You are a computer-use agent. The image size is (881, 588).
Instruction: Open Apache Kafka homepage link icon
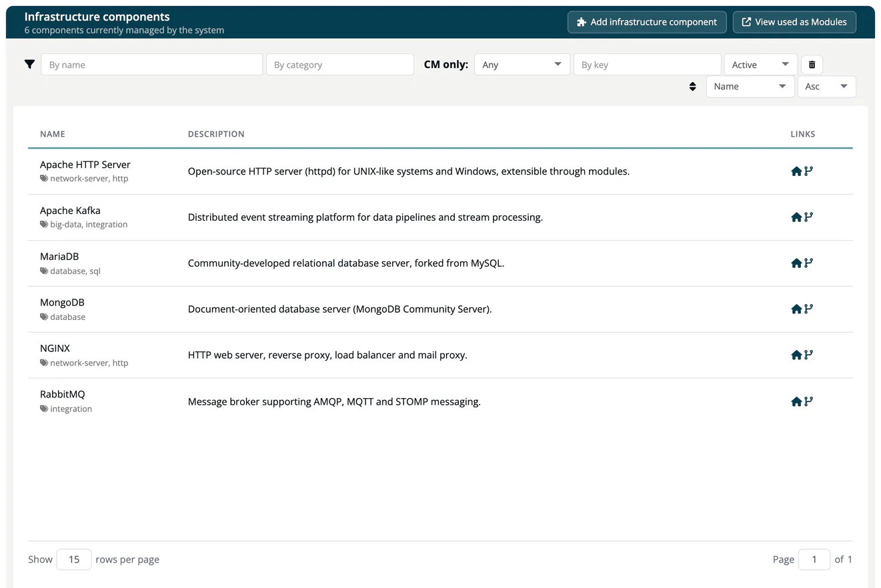click(x=796, y=217)
